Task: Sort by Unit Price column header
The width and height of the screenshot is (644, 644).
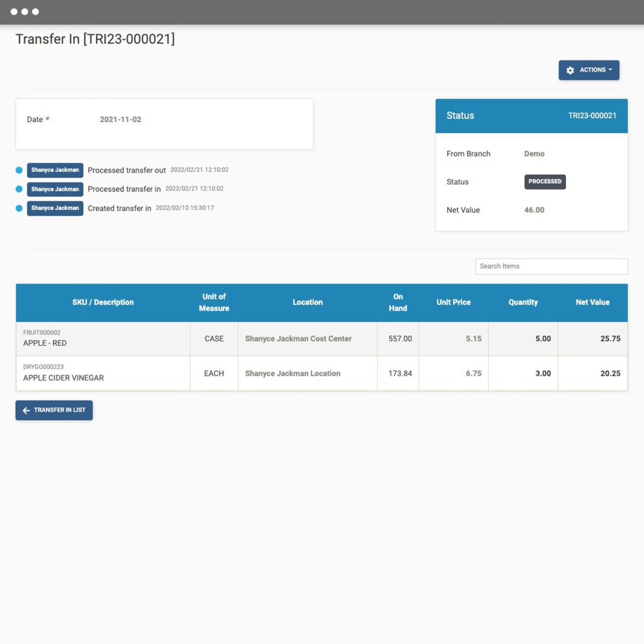Action: coord(453,303)
